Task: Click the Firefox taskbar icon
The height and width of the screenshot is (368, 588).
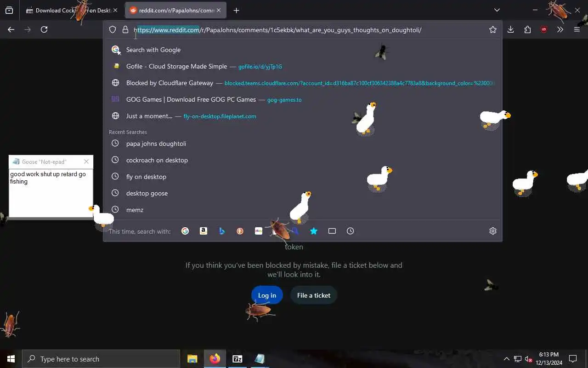Action: (215, 359)
